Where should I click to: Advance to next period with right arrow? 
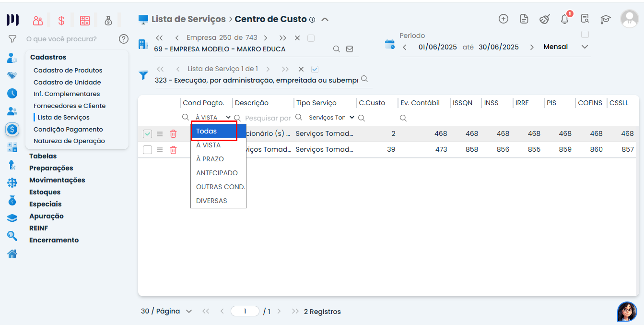point(532,47)
